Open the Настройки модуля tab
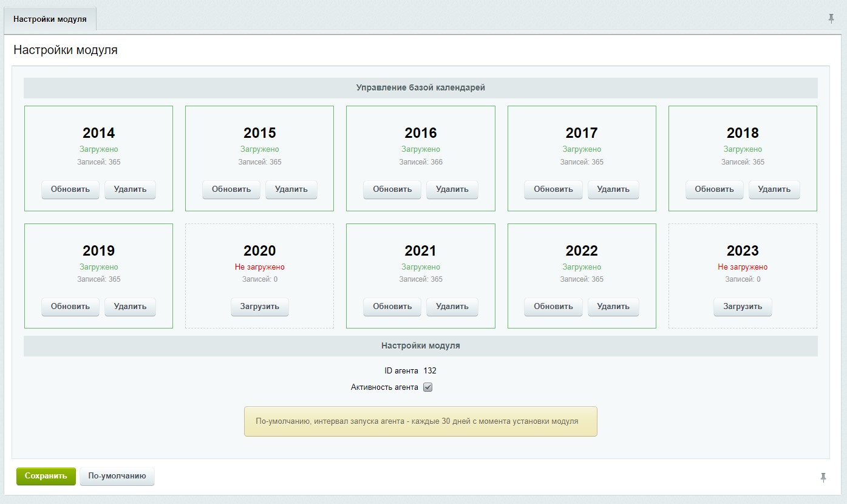Viewport: 847px width, 504px height. point(50,19)
